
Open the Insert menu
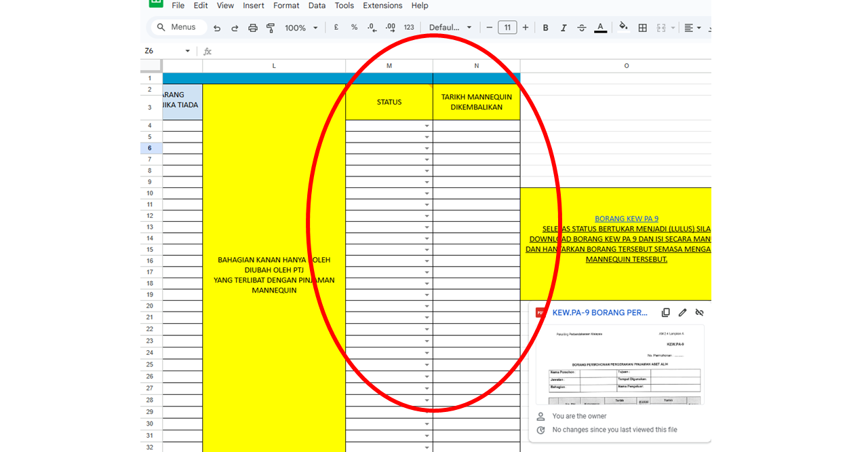tap(254, 5)
